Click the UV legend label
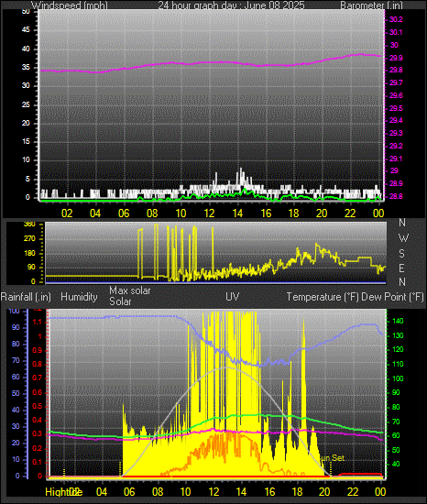The image size is (427, 504). [233, 296]
